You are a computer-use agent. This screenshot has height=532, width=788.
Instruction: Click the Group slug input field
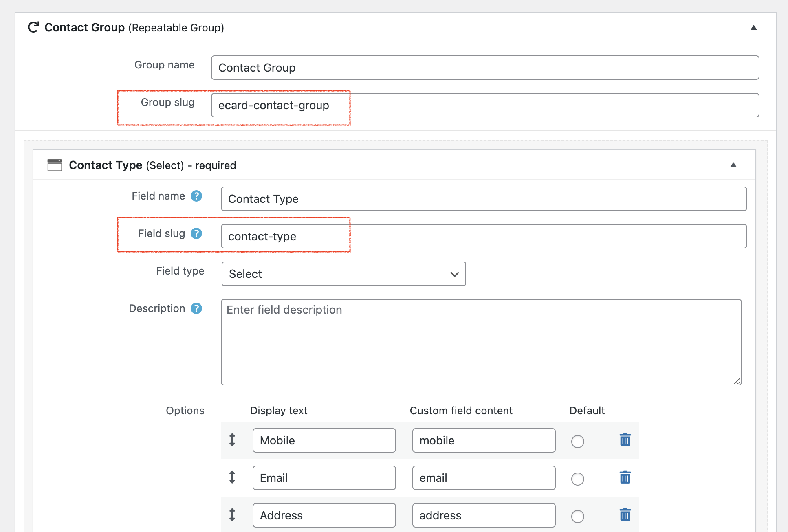(x=485, y=105)
